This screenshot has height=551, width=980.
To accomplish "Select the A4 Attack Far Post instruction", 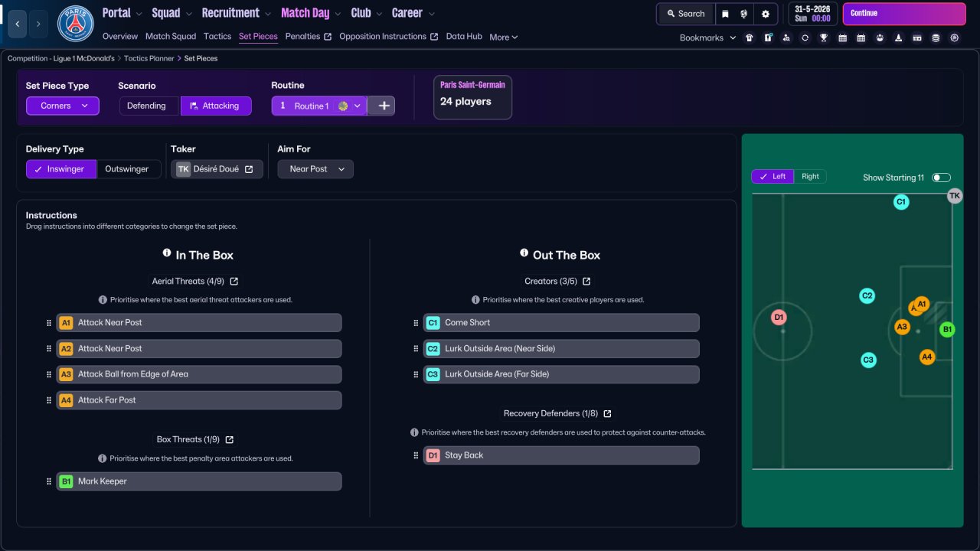I will (198, 400).
